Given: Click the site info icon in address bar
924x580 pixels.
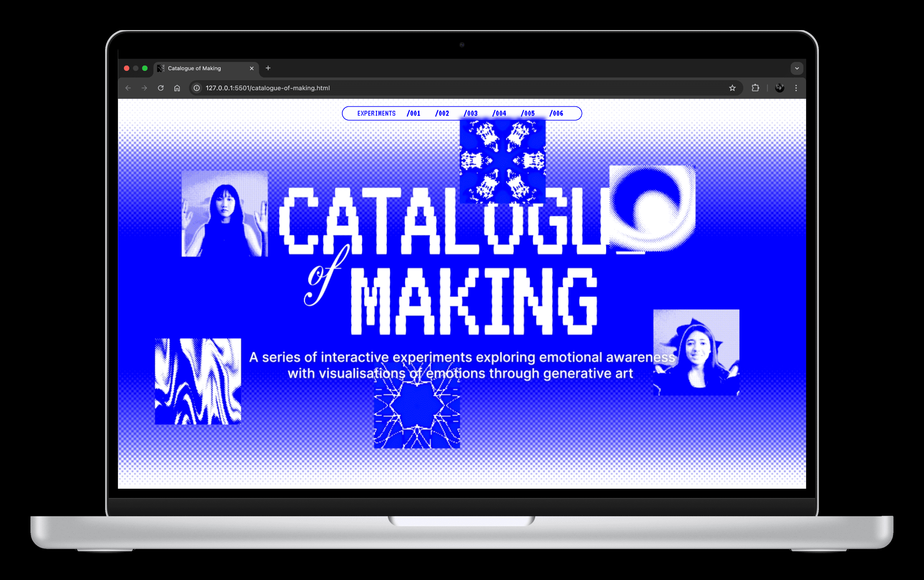Looking at the screenshot, I should [197, 88].
